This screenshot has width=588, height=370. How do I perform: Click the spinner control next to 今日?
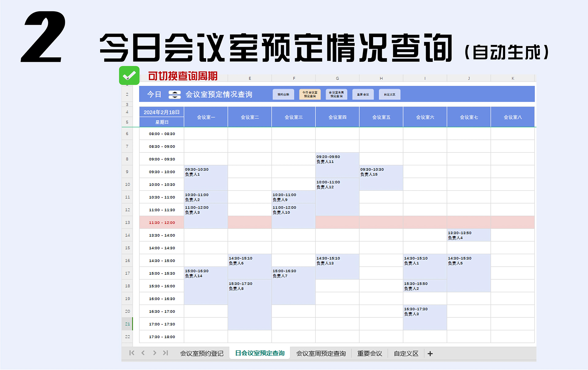(x=175, y=95)
